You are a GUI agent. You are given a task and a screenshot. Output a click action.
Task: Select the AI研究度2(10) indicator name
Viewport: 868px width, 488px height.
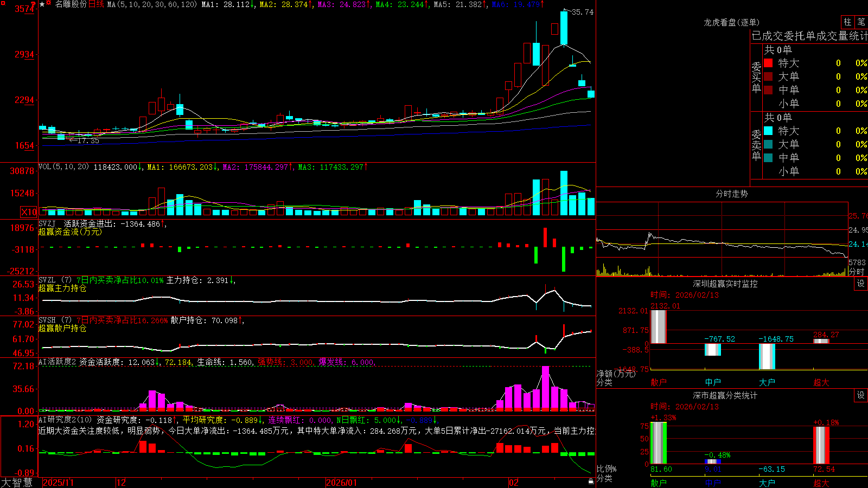[x=65, y=420]
